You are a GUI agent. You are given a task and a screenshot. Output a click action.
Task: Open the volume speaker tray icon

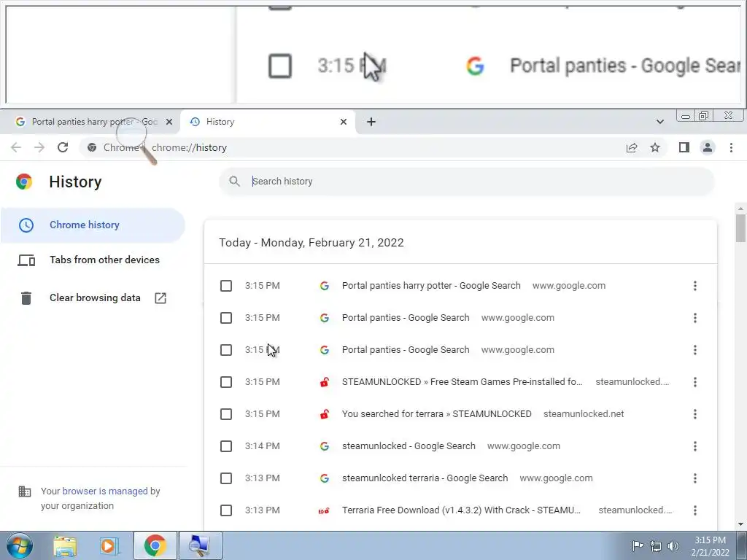673,545
